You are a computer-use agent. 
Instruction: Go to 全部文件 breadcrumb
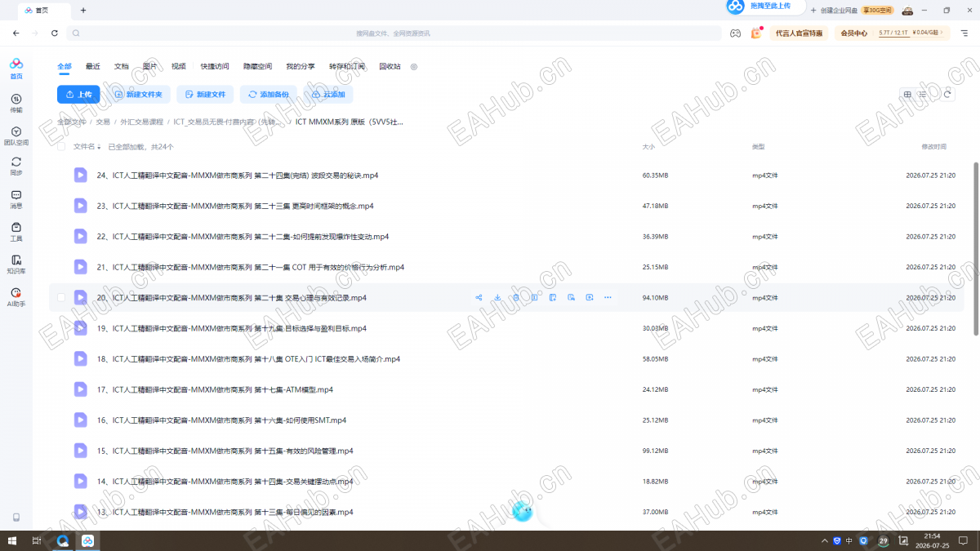point(71,122)
